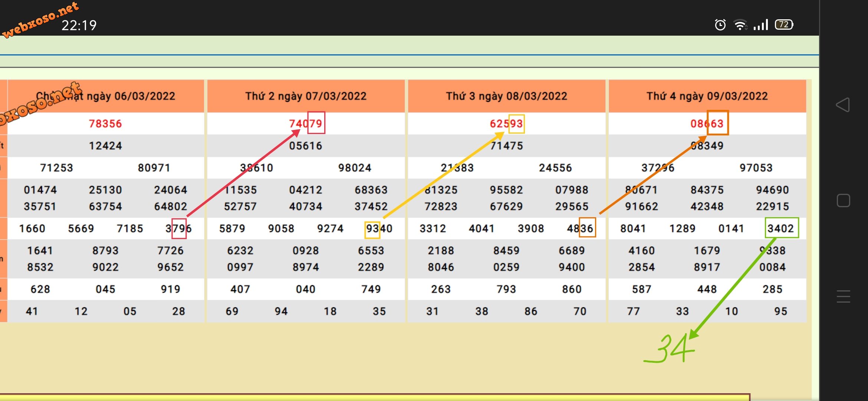Select header Thứ 3 ngày 08/03/2022

tap(506, 96)
